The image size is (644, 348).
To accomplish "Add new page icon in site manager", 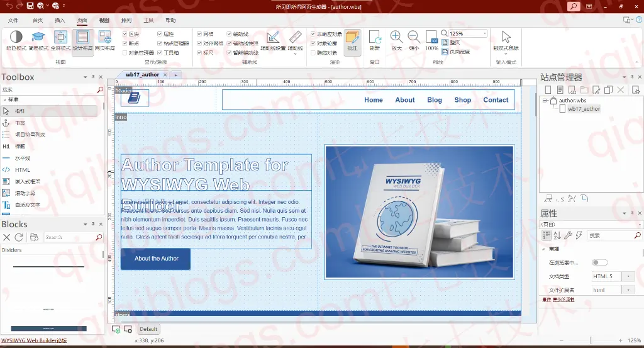I will pos(548,89).
